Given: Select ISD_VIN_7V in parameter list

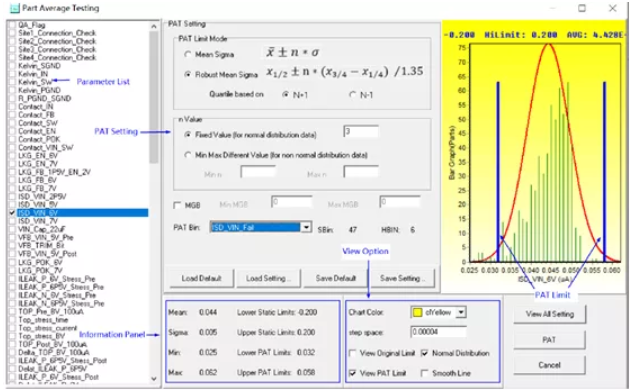Looking at the screenshot, I should click(x=38, y=221).
